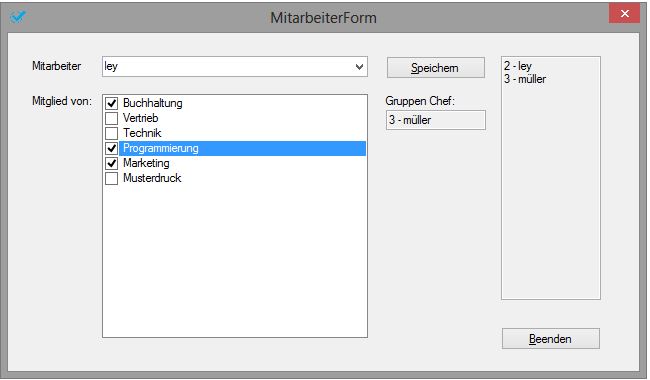Click empty area of the groups list box
The image size is (650, 380).
click(x=235, y=261)
